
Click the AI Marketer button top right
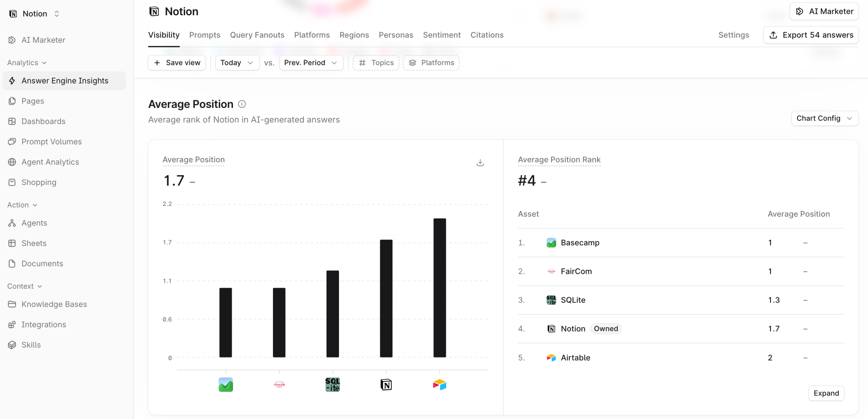824,12
